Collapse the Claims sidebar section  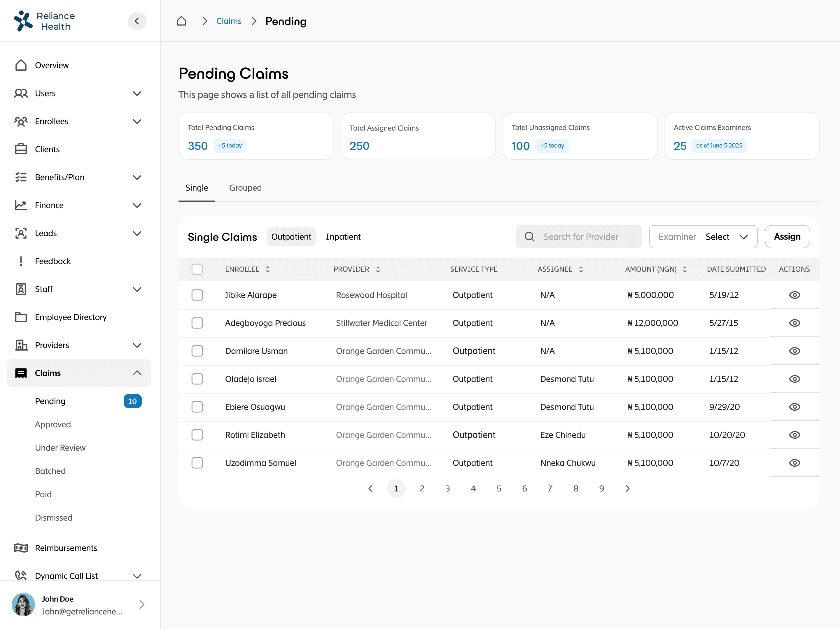137,373
